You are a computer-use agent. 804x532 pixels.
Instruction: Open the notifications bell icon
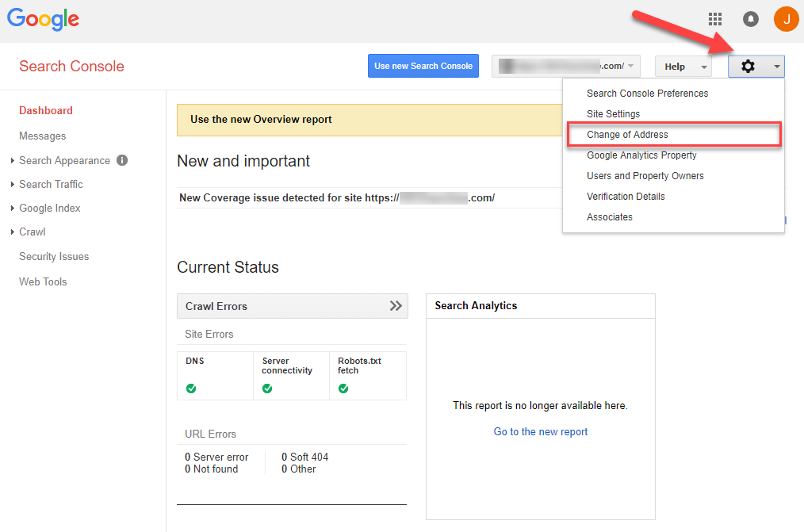(751, 20)
